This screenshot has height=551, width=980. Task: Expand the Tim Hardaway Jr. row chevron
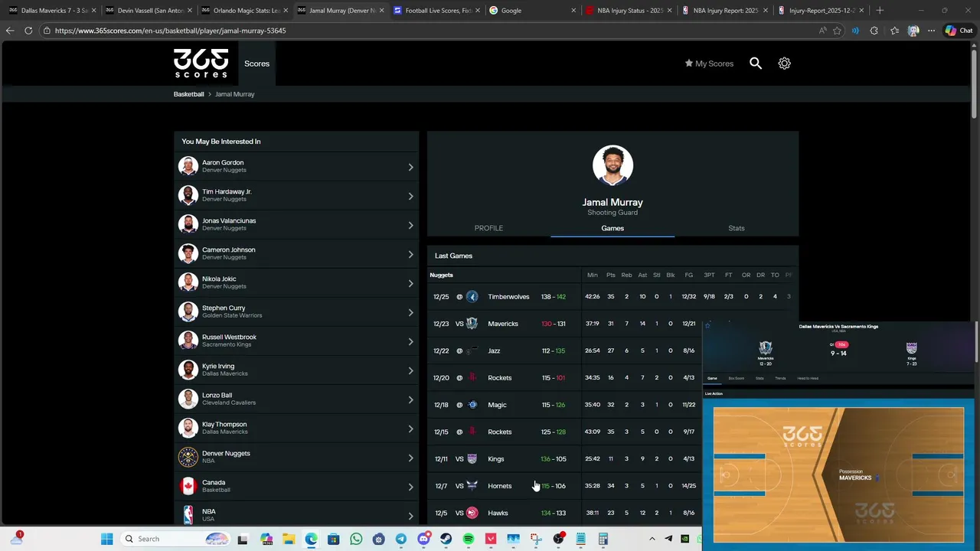click(x=410, y=196)
